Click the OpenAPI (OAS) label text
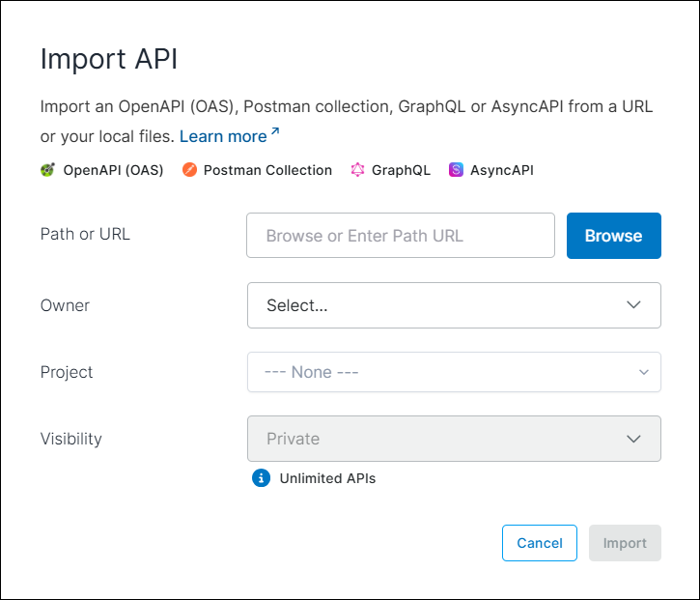The height and width of the screenshot is (600, 700). pyautogui.click(x=113, y=170)
